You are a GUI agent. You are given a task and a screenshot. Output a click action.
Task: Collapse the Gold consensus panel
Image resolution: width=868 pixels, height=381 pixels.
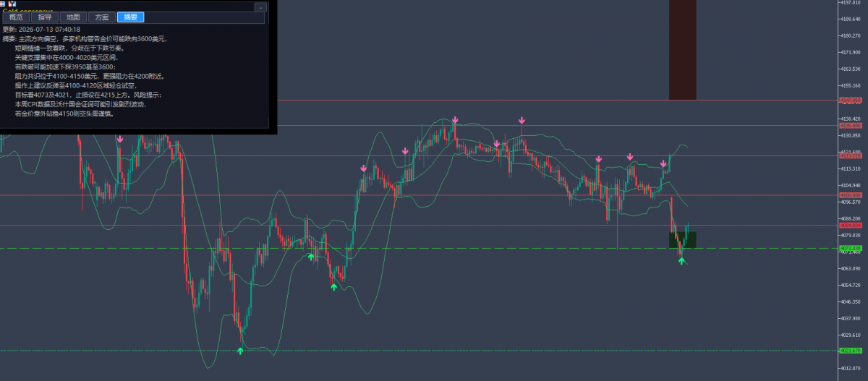click(260, 7)
